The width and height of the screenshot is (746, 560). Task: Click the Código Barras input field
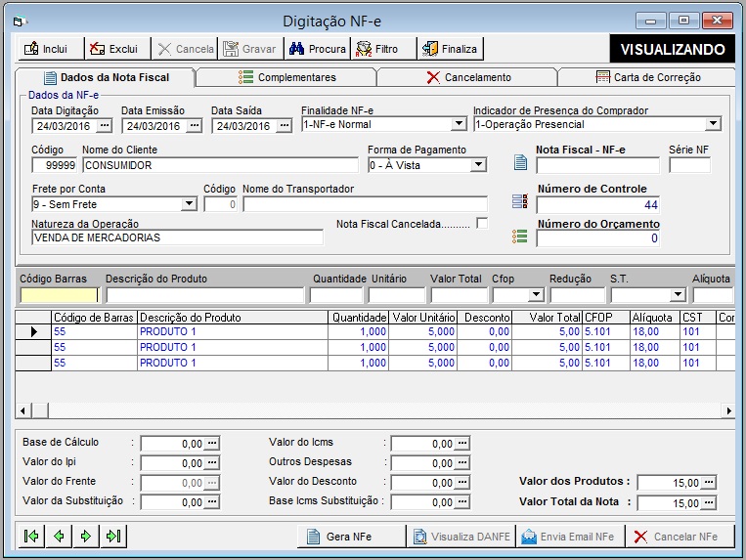(60, 294)
